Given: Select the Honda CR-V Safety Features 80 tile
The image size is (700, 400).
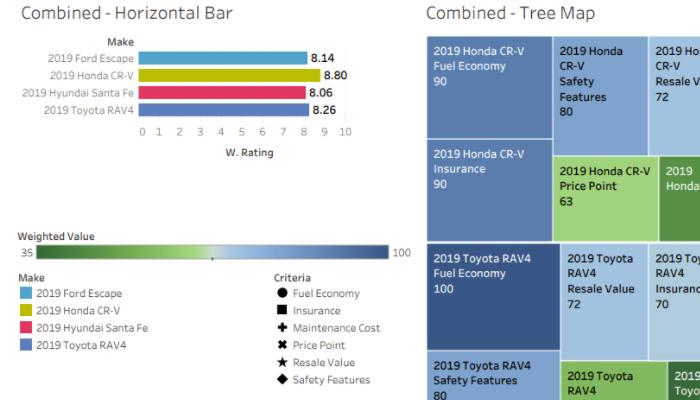Looking at the screenshot, I should pyautogui.click(x=600, y=96).
